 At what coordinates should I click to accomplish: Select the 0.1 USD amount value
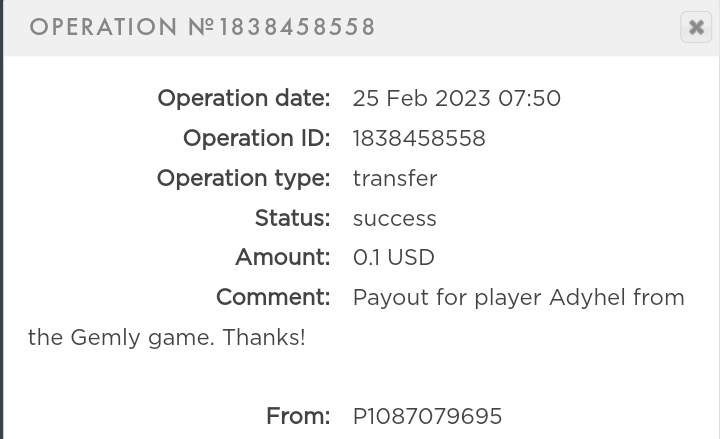(x=394, y=258)
